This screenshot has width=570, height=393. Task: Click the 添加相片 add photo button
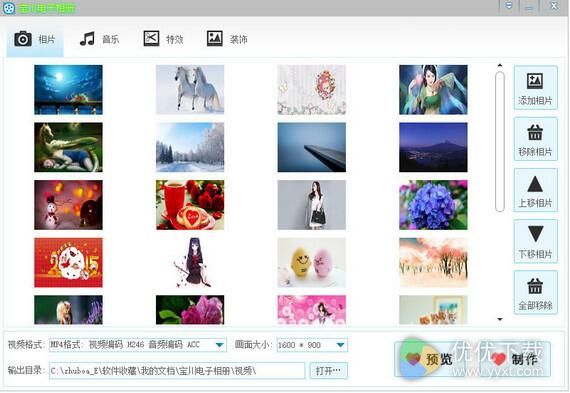535,88
